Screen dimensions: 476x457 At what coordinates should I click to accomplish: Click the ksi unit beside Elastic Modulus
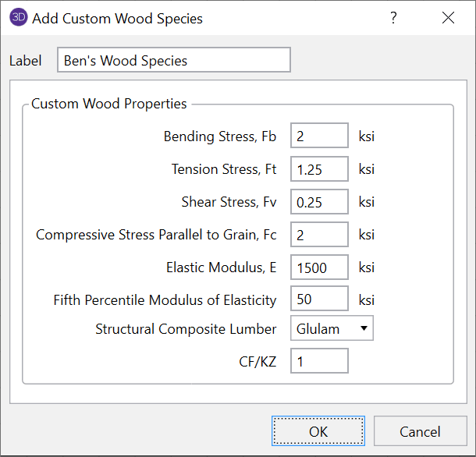click(x=366, y=267)
